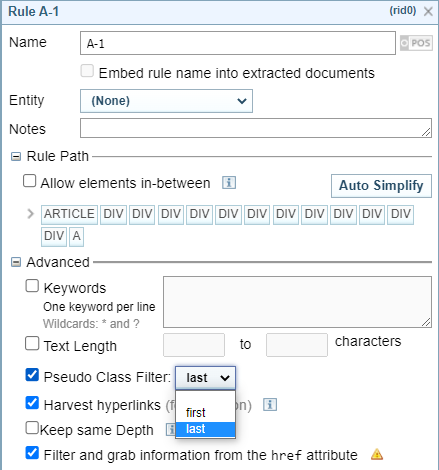Click the warning triangle icon near href attribute
Image resolution: width=439 pixels, height=470 pixels.
[377, 454]
